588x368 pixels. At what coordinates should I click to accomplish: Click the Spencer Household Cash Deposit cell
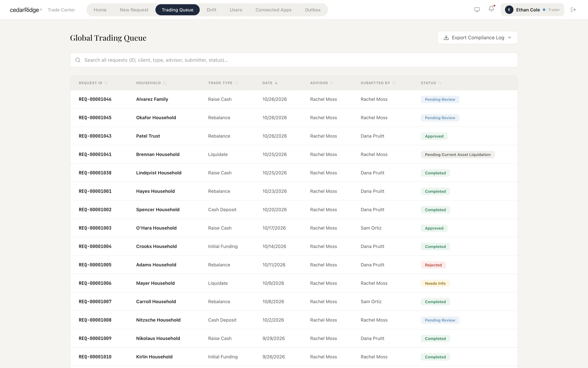point(222,210)
